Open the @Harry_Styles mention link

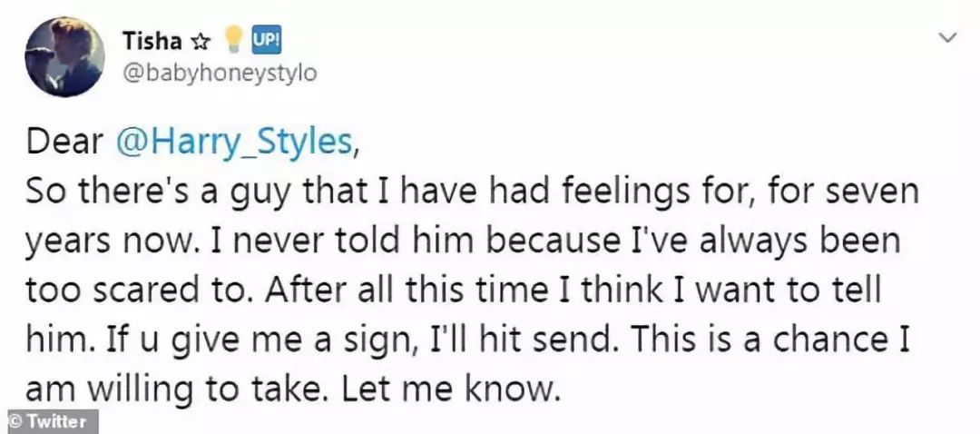click(234, 143)
